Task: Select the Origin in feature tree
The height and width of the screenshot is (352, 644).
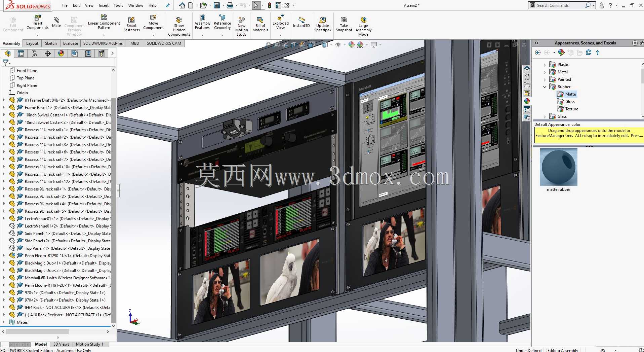Action: point(22,93)
